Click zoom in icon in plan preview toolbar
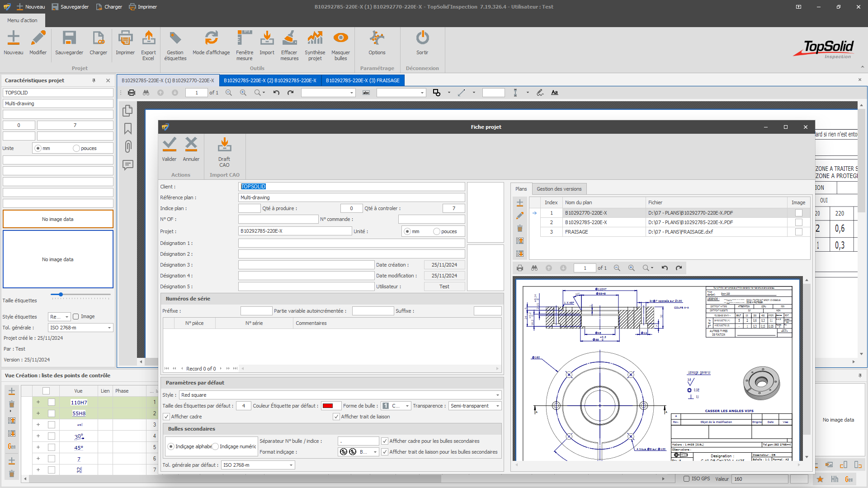Screen dimensions: 868x488 pyautogui.click(x=632, y=268)
